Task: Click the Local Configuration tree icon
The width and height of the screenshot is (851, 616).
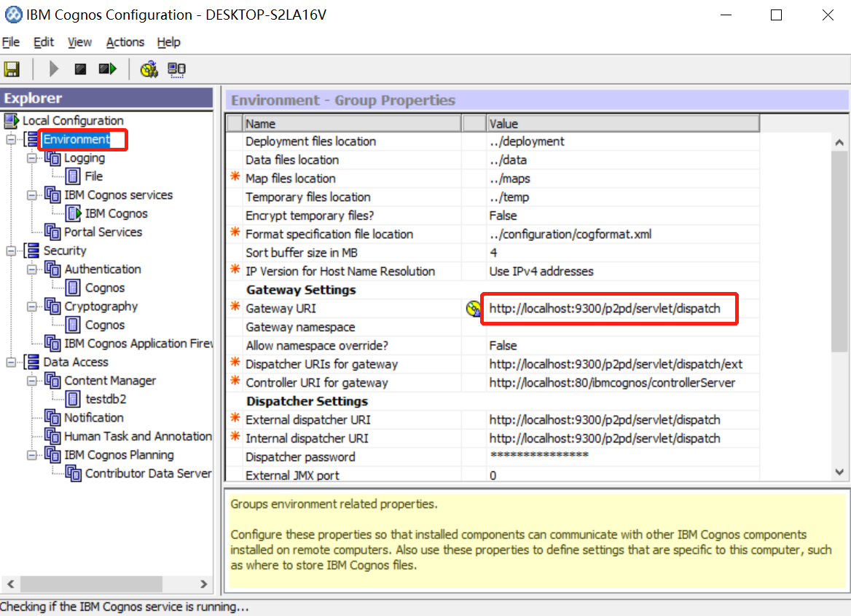Action: (x=12, y=120)
